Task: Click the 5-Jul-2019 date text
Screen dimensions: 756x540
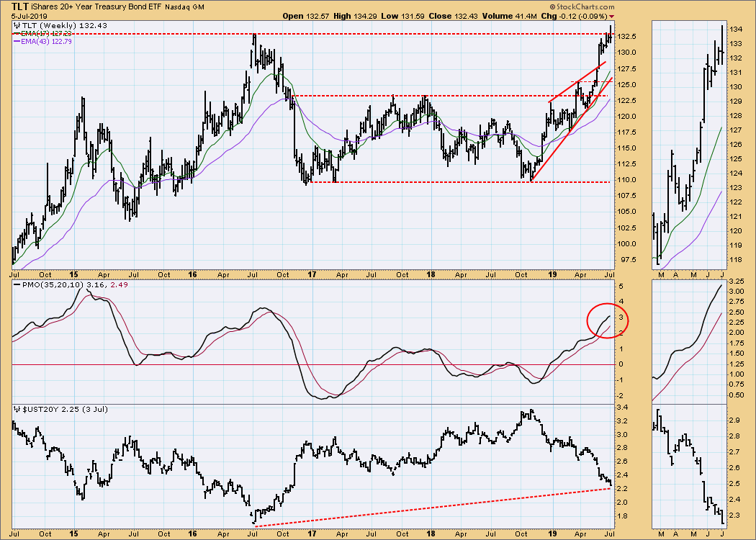Action: (30, 17)
